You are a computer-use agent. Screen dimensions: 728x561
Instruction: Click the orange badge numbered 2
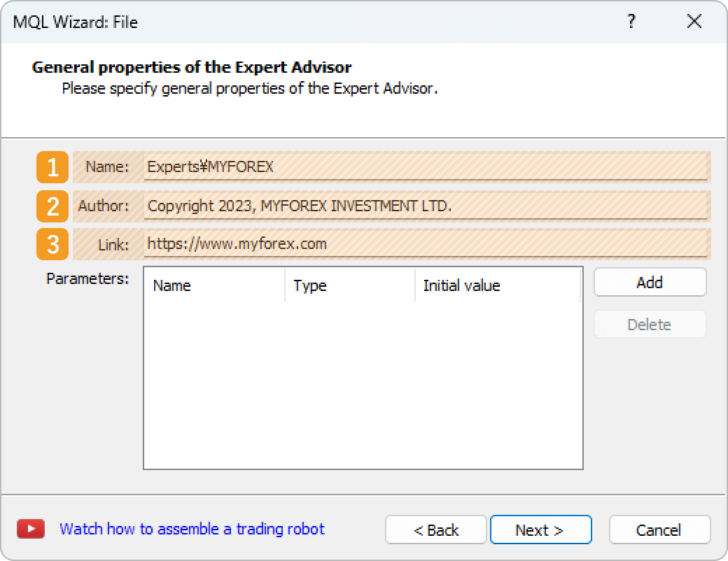tap(52, 206)
